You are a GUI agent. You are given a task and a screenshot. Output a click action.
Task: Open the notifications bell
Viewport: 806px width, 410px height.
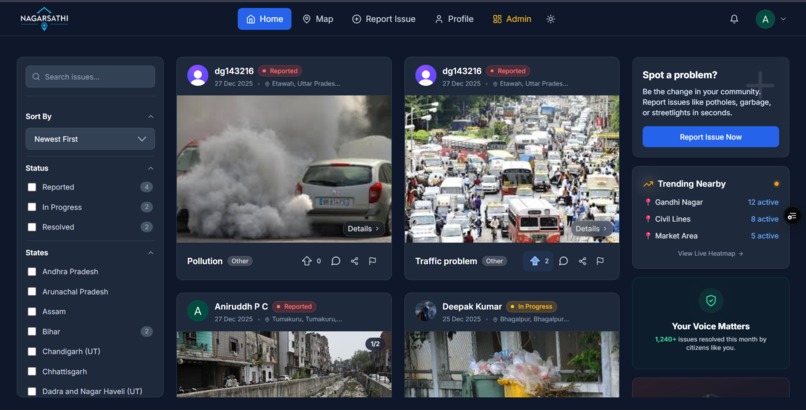[734, 19]
